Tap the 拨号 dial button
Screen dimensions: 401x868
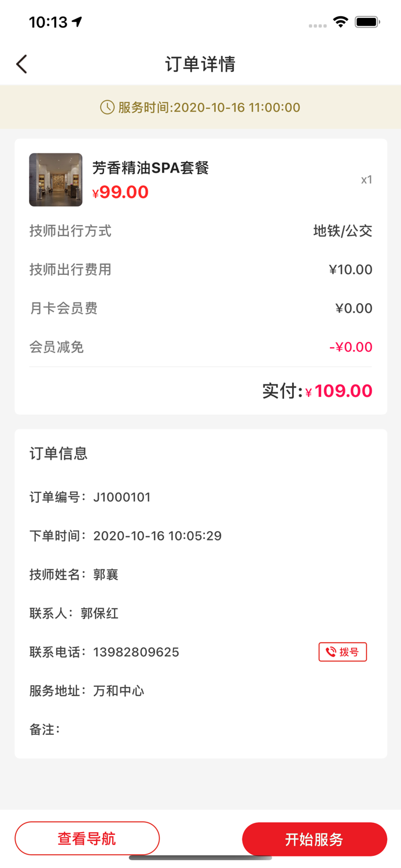[343, 652]
